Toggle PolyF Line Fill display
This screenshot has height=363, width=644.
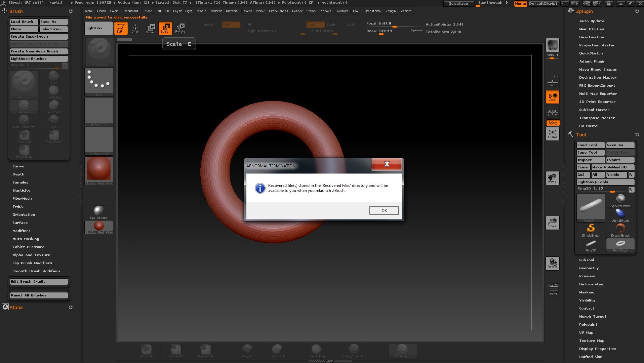553,289
